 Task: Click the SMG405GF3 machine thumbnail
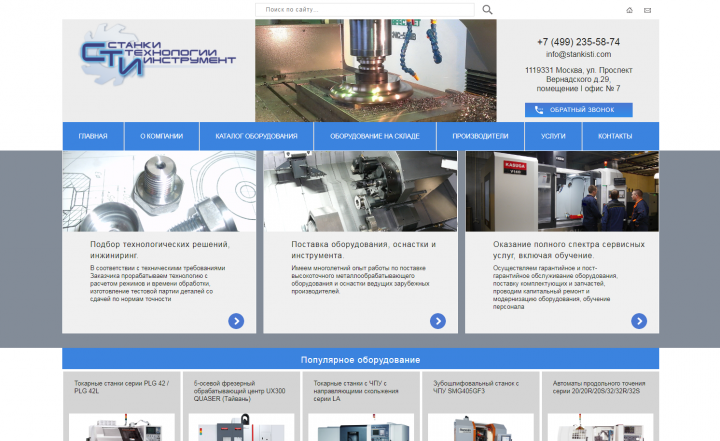481,427
